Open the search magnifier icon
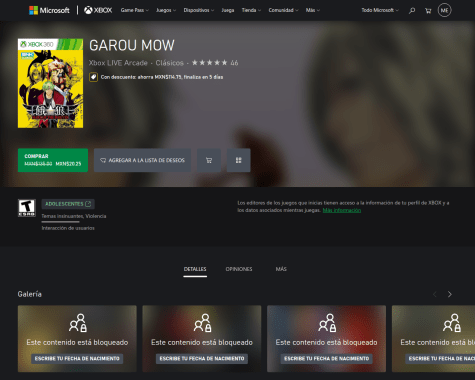The height and width of the screenshot is (380, 475). tap(412, 11)
